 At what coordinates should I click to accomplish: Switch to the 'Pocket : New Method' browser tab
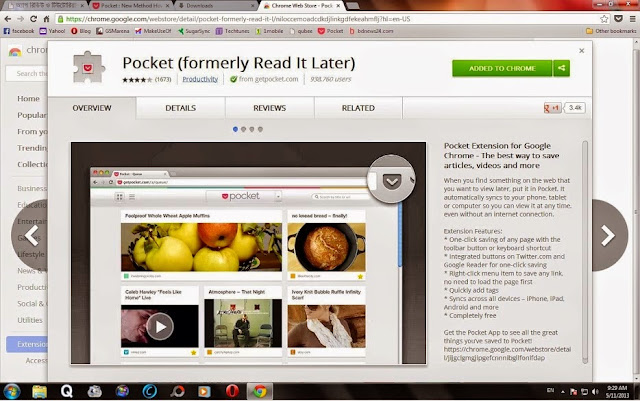(x=131, y=5)
